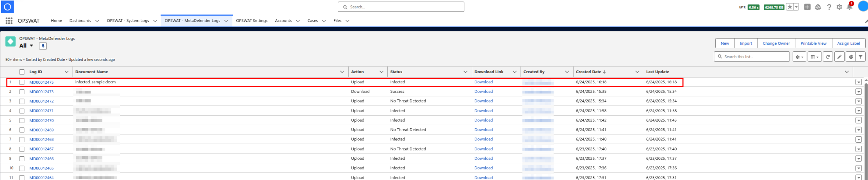
Task: Check the row MD00012467 checkbox
Action: pyautogui.click(x=22, y=149)
